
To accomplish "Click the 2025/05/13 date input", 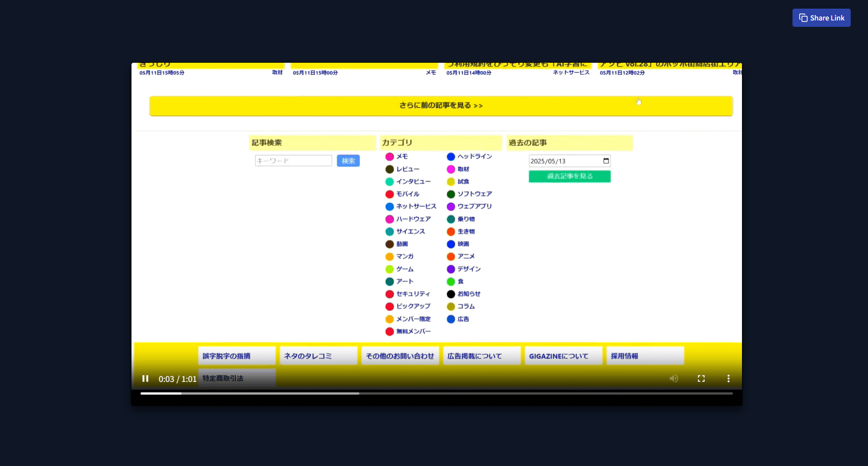I will (x=570, y=161).
